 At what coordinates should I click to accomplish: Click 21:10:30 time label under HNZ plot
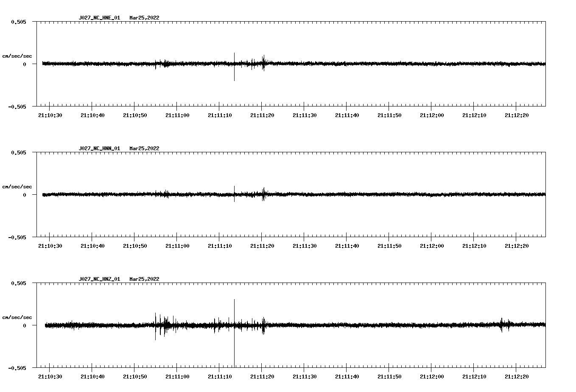tap(50, 377)
